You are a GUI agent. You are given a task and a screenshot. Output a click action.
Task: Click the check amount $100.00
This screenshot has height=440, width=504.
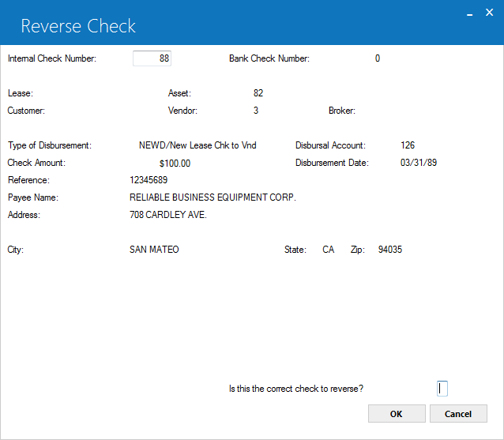(x=175, y=164)
